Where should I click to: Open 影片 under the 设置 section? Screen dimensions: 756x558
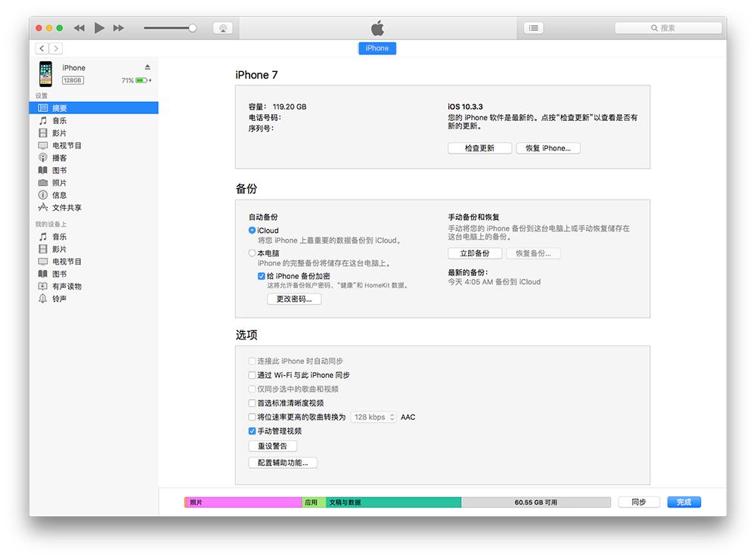click(x=94, y=133)
